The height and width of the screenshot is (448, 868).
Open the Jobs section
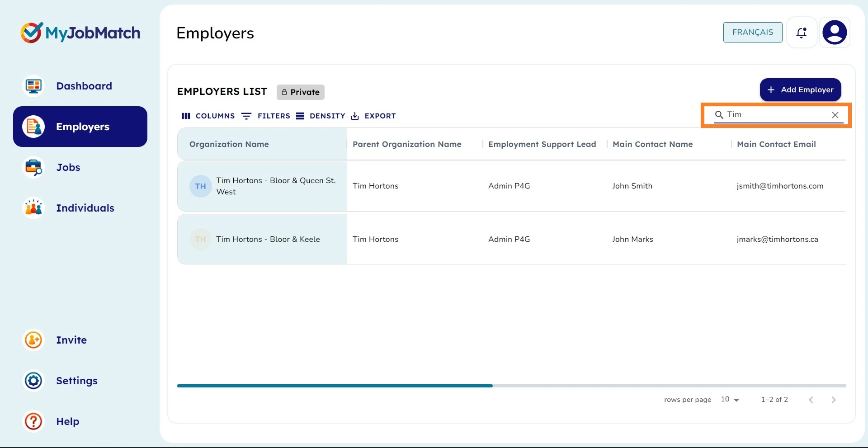(68, 167)
